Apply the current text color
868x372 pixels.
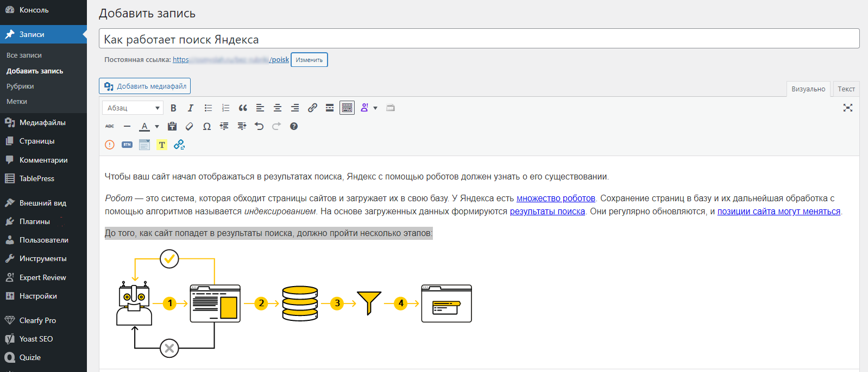(144, 126)
